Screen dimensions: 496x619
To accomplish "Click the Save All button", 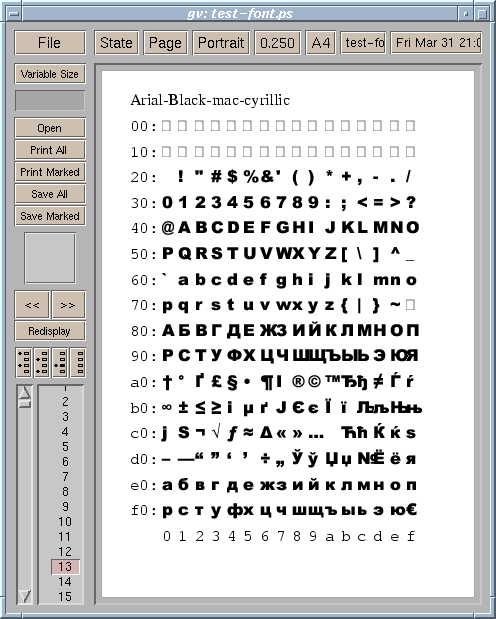I will pyautogui.click(x=50, y=194).
